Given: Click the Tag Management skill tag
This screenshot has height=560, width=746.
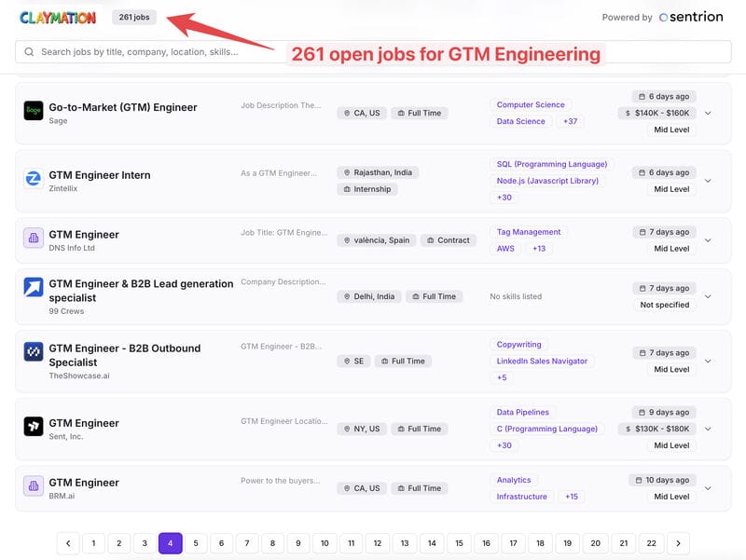Looking at the screenshot, I should [x=529, y=232].
